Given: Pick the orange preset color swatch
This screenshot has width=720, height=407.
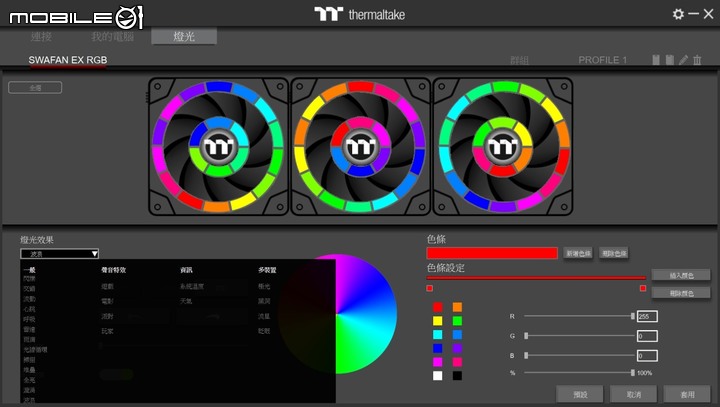Looking at the screenshot, I should tap(457, 307).
